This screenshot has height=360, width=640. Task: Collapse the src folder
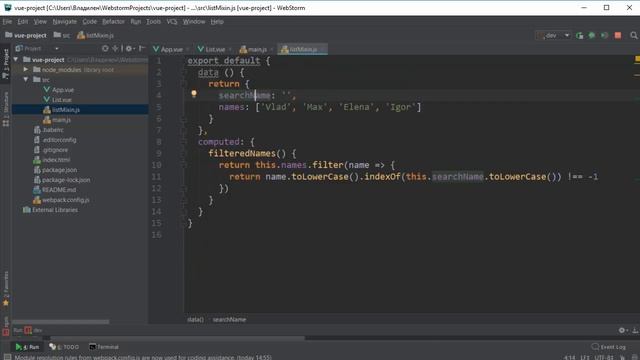(25, 80)
